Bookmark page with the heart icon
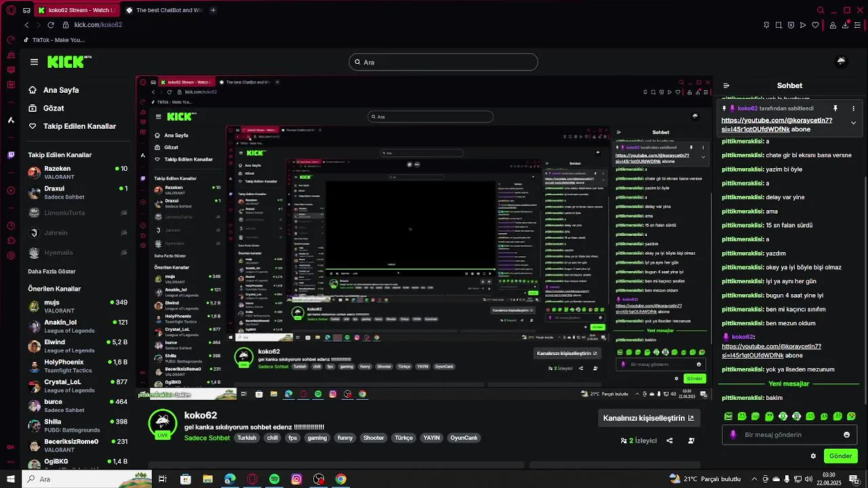The image size is (868, 488). pyautogui.click(x=815, y=25)
